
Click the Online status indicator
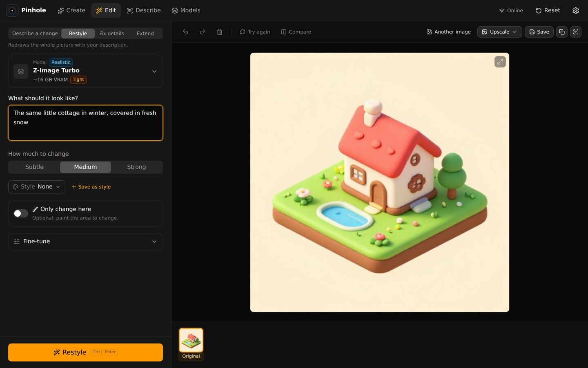[x=511, y=11]
